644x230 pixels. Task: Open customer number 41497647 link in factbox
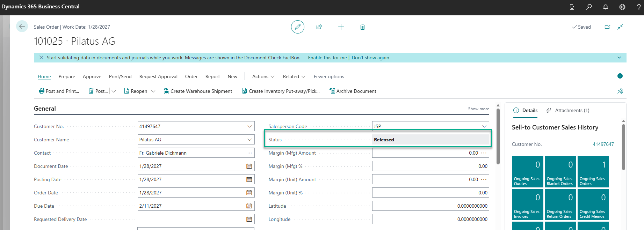click(x=603, y=144)
